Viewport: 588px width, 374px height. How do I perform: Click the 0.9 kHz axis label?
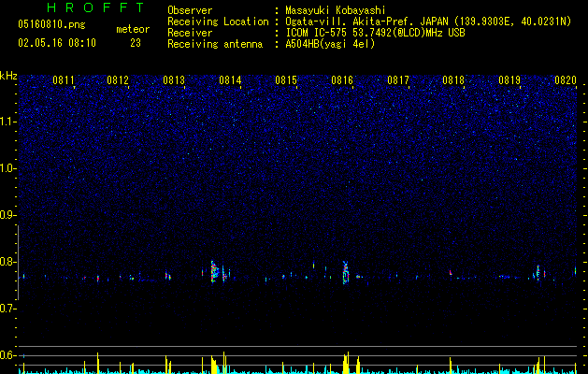pyautogui.click(x=8, y=215)
